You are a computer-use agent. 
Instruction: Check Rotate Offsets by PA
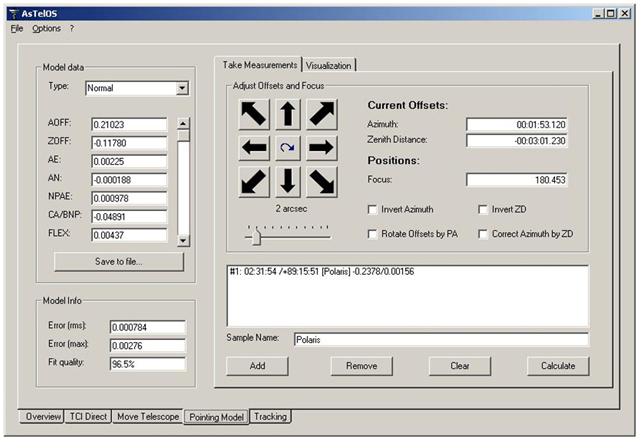point(373,234)
